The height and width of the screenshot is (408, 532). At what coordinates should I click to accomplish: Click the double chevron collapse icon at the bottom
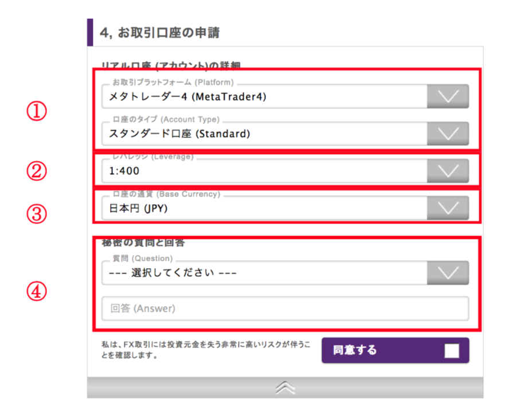[x=285, y=388]
